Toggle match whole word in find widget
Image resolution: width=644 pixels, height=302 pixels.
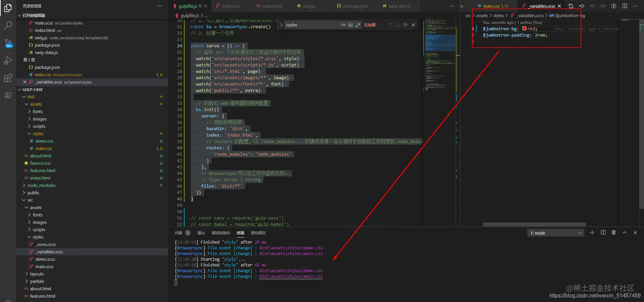[351, 25]
